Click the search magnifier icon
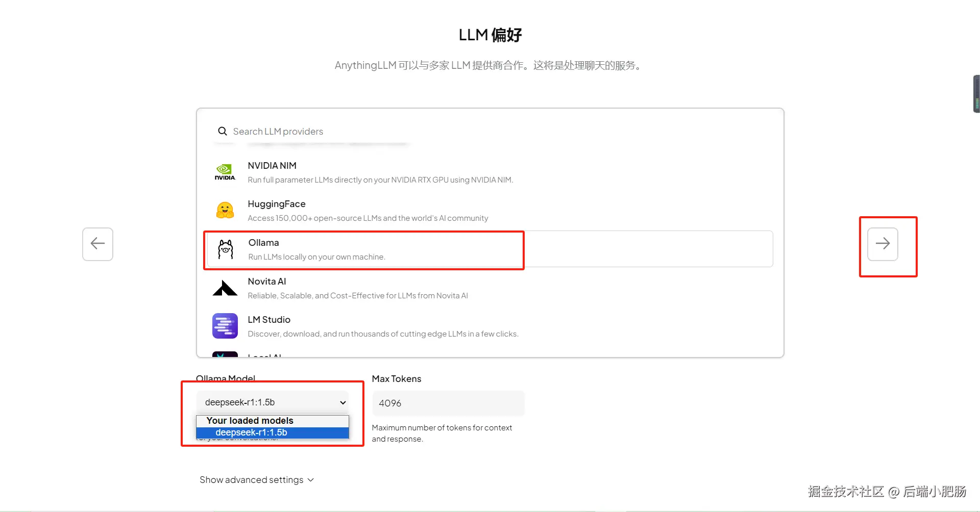980x512 pixels. coord(223,131)
